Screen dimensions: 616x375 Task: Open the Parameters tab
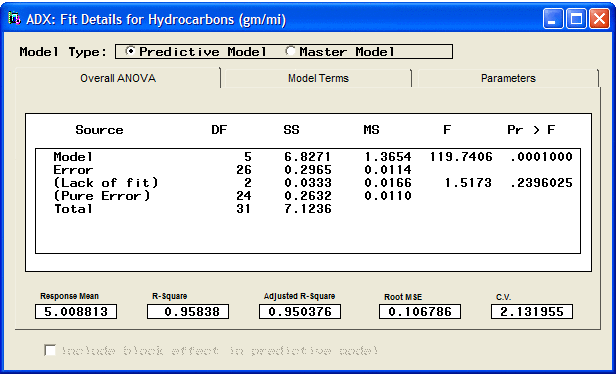(x=508, y=78)
